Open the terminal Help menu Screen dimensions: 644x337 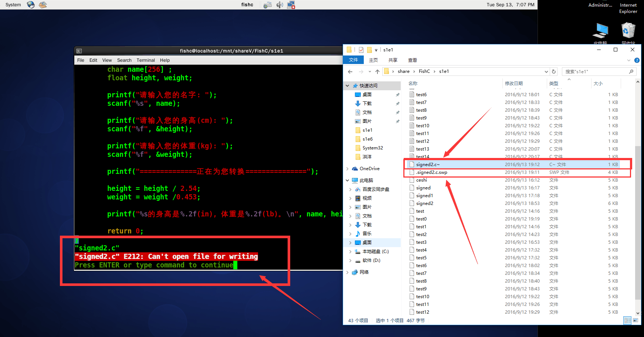165,60
